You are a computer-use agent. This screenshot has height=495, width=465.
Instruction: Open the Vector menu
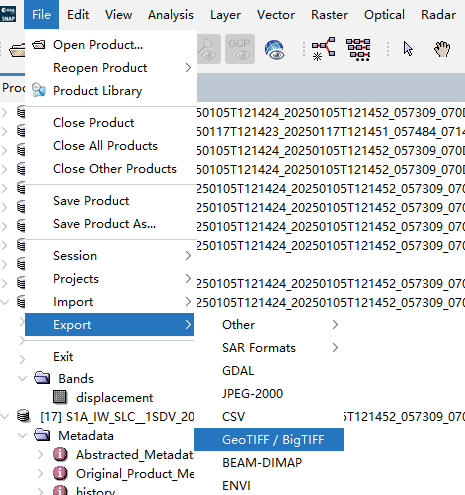pyautogui.click(x=276, y=14)
